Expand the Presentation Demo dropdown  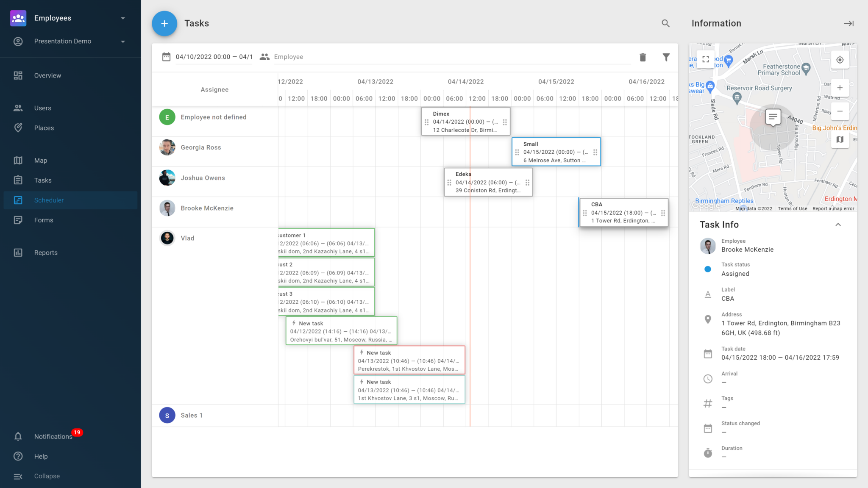[x=122, y=41]
